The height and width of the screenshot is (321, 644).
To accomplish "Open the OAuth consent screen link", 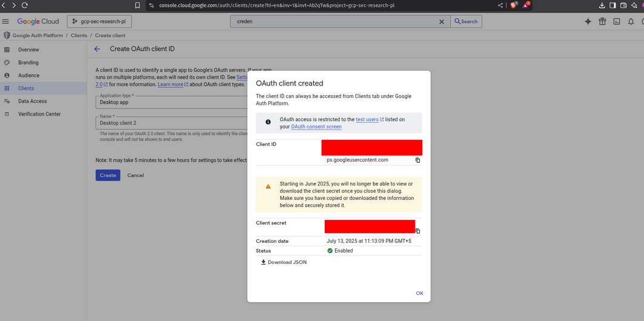I will (316, 127).
